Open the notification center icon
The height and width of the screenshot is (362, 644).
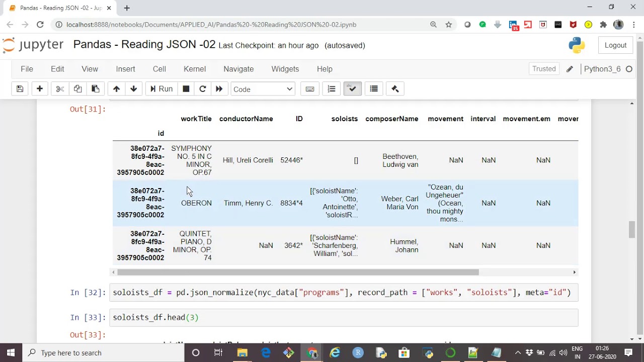click(628, 352)
